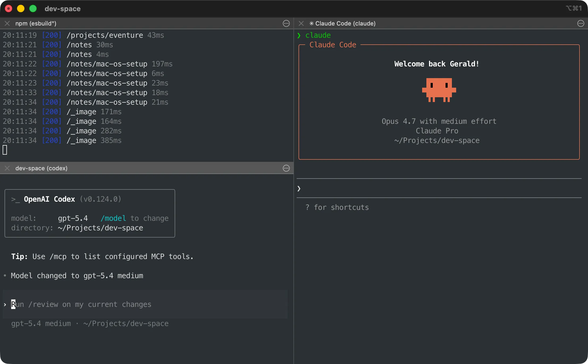Viewport: 588px width, 364px height.
Task: Close the Claude Code (claude) pane
Action: click(x=301, y=23)
